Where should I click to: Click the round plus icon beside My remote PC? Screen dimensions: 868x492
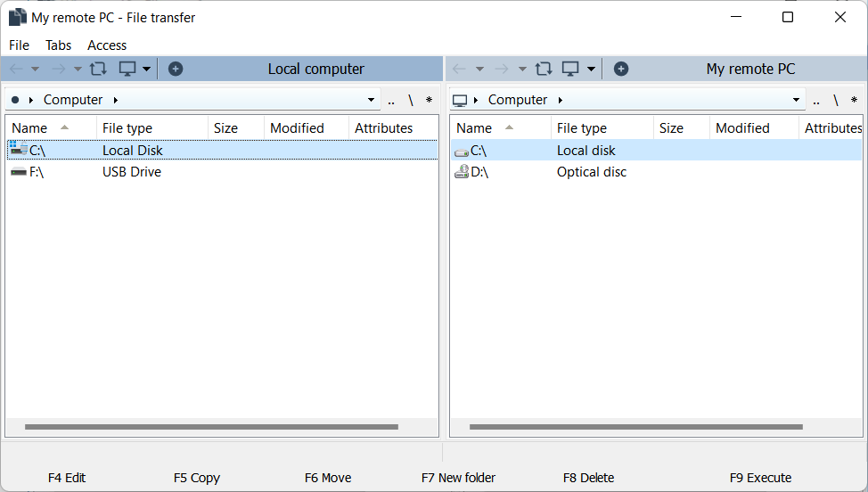621,69
